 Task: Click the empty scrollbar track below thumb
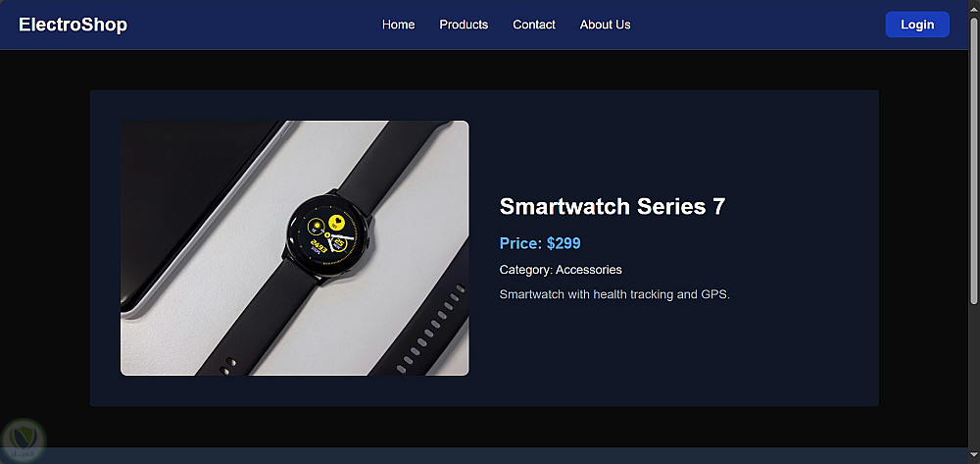click(x=974, y=375)
